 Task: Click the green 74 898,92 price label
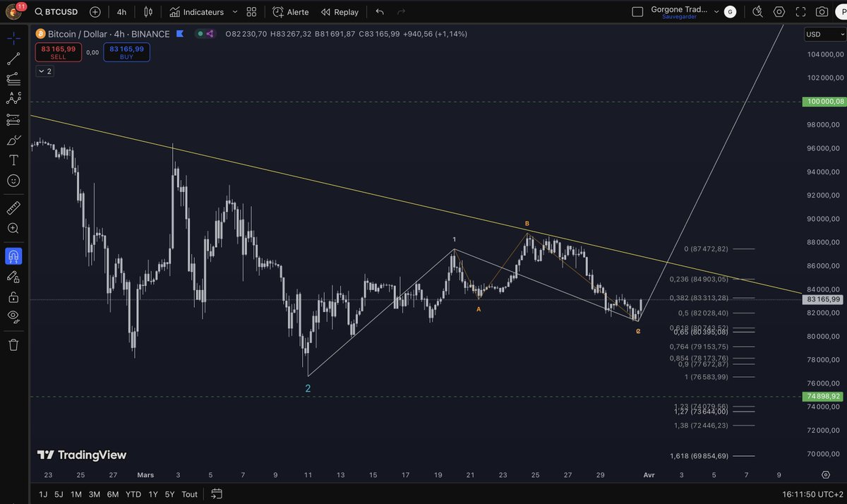(824, 397)
